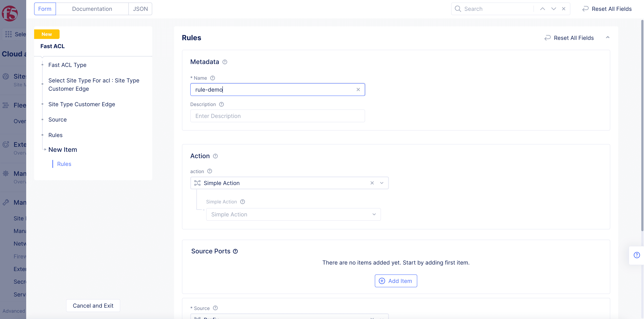Go to next search result arrow
The image size is (644, 319).
(x=554, y=9)
